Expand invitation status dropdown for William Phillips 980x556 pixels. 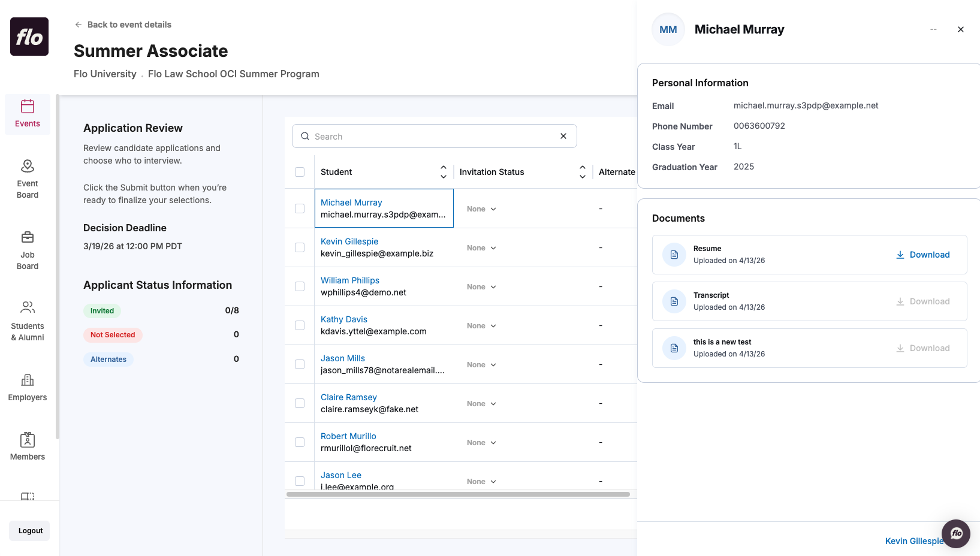481,287
